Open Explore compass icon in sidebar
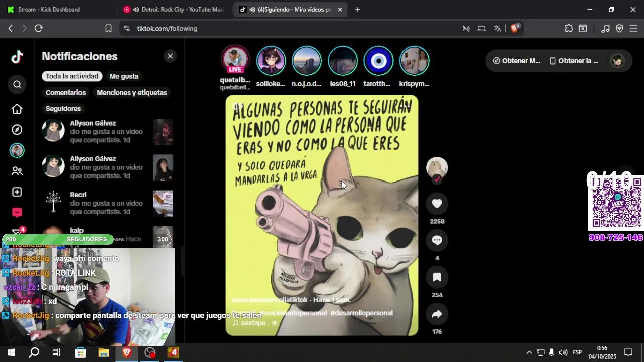 pyautogui.click(x=17, y=130)
